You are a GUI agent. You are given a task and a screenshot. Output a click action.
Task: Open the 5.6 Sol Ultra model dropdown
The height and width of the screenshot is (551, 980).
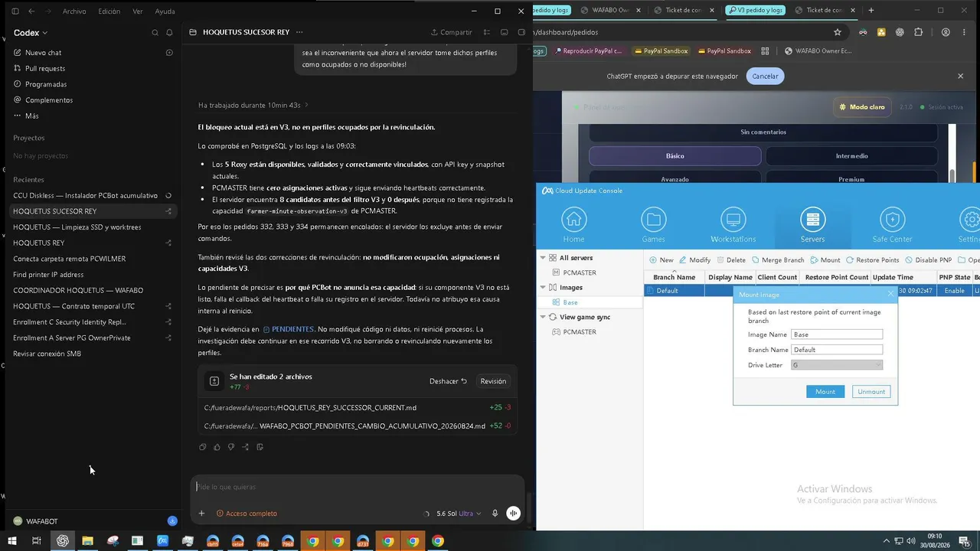coord(459,514)
